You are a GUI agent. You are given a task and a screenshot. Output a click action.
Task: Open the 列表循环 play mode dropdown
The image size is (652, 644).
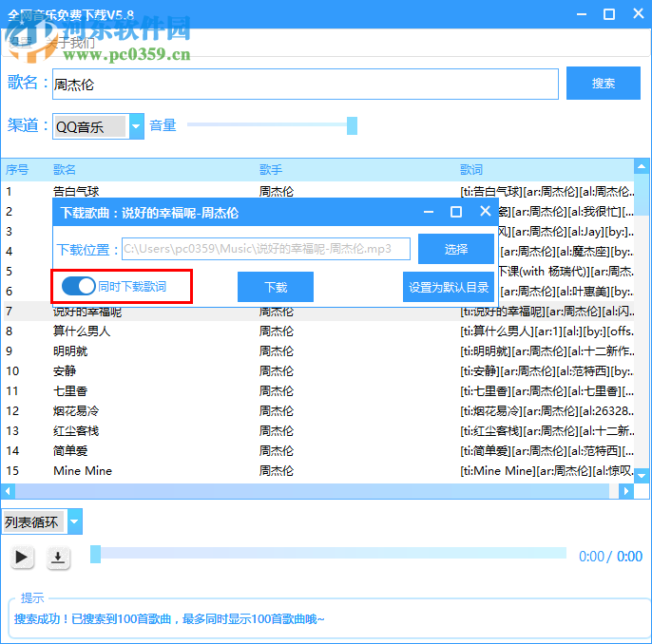click(74, 521)
